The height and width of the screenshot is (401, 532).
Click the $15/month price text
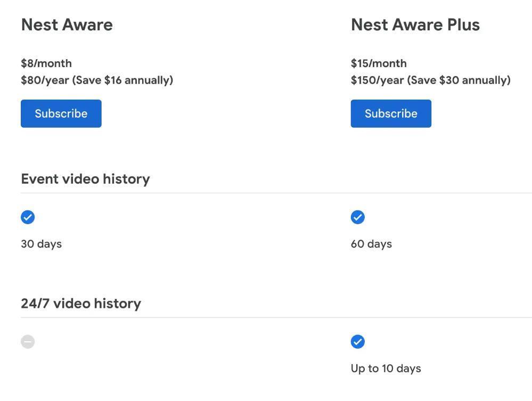pos(378,63)
